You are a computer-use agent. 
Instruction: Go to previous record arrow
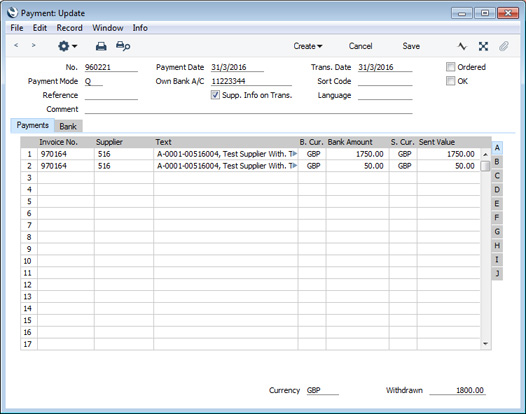click(x=16, y=45)
